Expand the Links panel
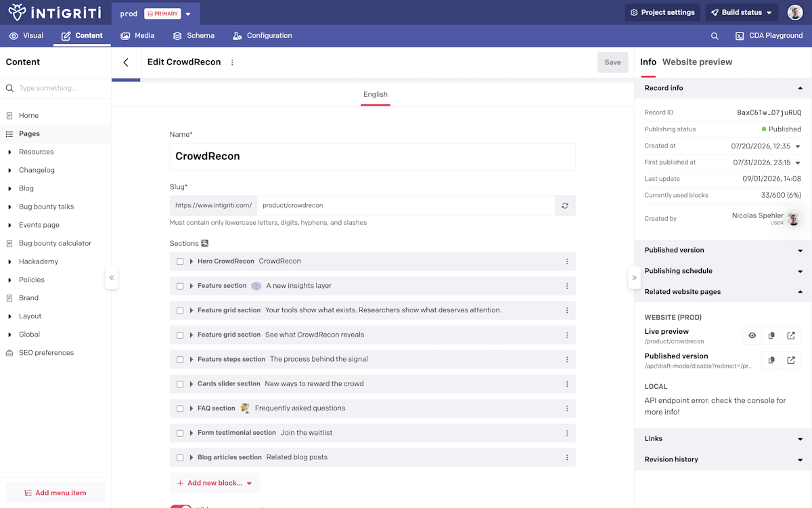Screen dimensions: 812x508 [x=723, y=439]
